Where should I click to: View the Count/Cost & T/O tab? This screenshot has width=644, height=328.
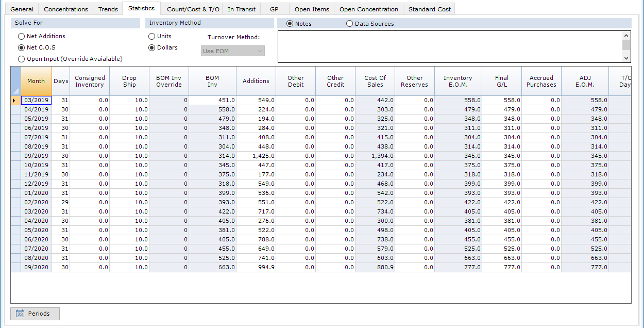[192, 9]
